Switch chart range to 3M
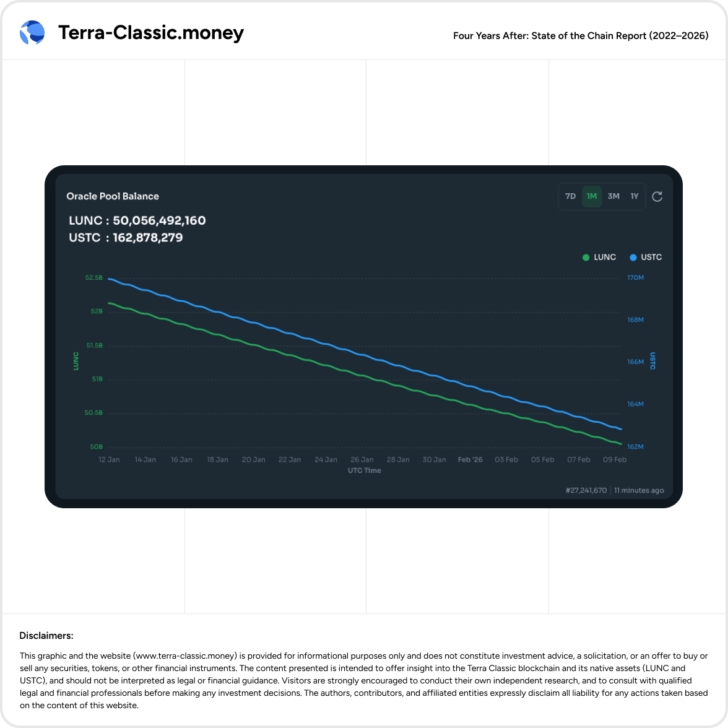Viewport: 728px width, 728px height. pyautogui.click(x=613, y=196)
